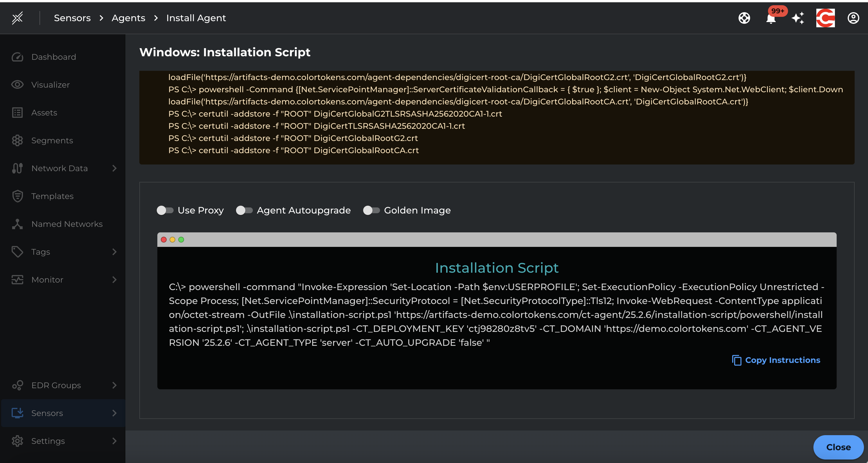Select Named Networks in the sidebar
The height and width of the screenshot is (463, 868).
[x=67, y=224]
